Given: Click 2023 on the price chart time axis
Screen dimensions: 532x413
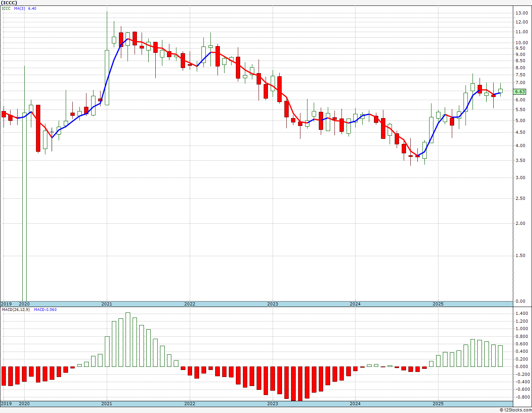Looking at the screenshot, I should (x=273, y=304).
